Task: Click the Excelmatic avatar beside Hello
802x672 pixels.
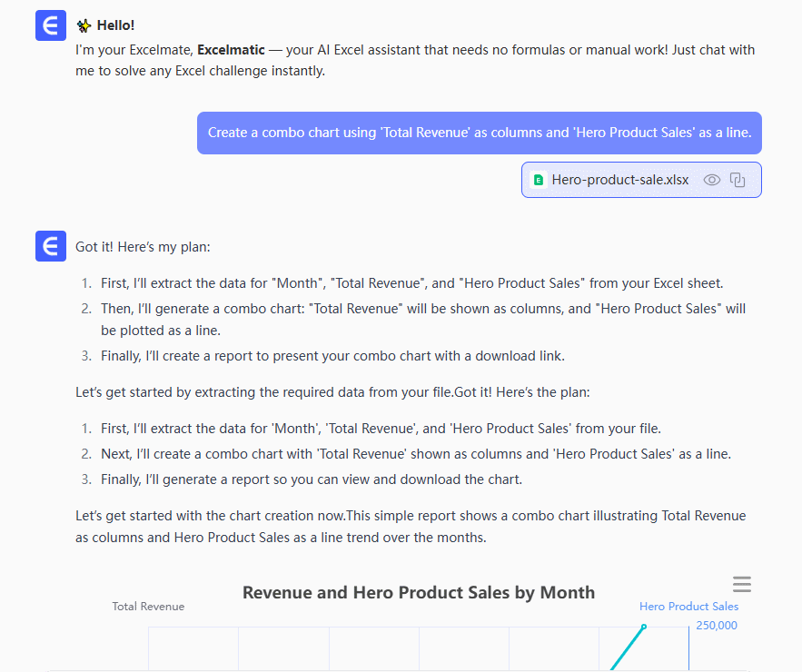Action: pyautogui.click(x=51, y=25)
